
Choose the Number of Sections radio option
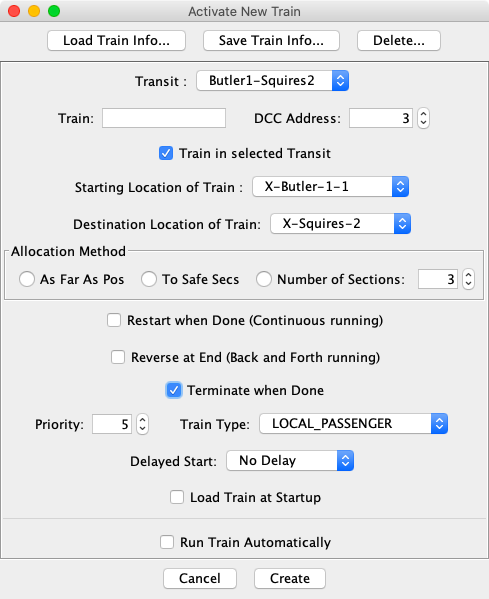coord(264,279)
